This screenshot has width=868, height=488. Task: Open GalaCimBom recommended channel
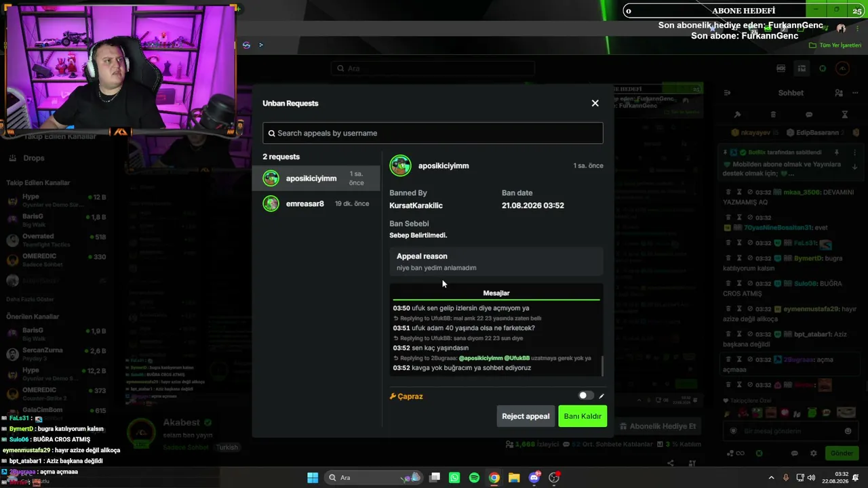click(57, 412)
